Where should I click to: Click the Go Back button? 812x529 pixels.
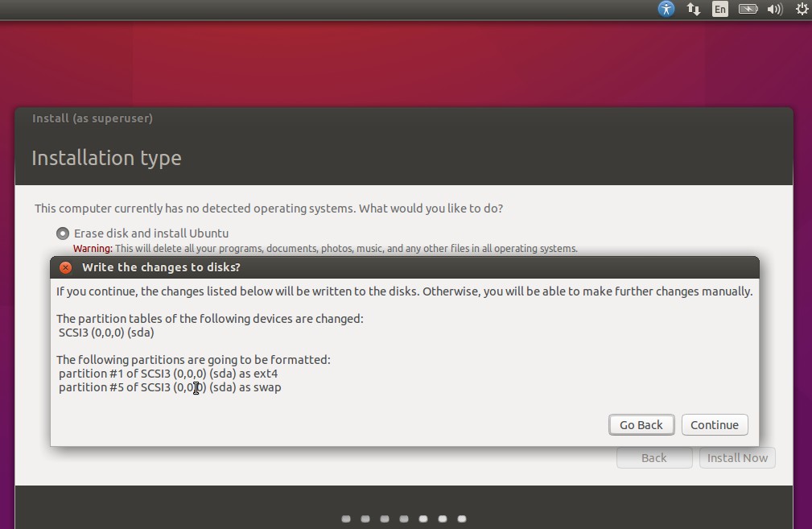pos(641,425)
